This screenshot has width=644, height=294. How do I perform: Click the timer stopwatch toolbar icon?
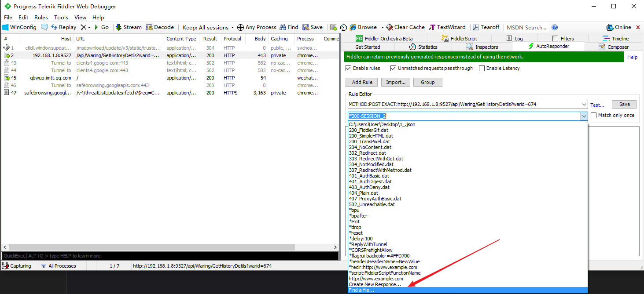click(343, 27)
